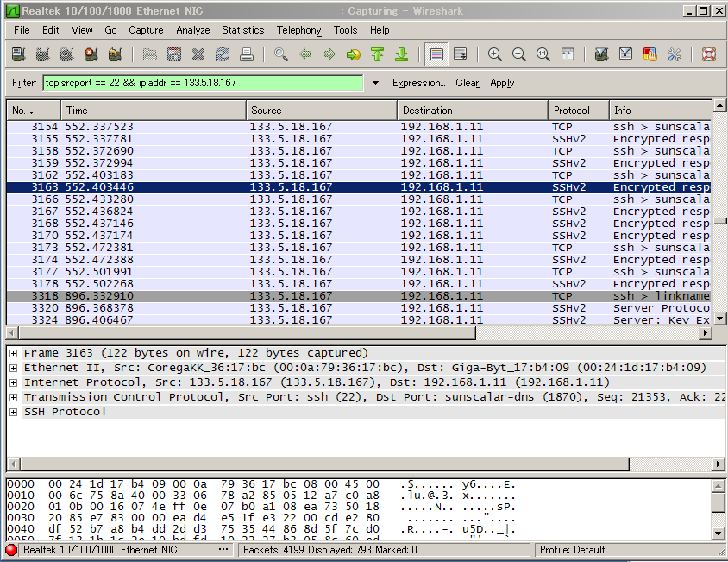Click the display filter input field

coord(203,83)
